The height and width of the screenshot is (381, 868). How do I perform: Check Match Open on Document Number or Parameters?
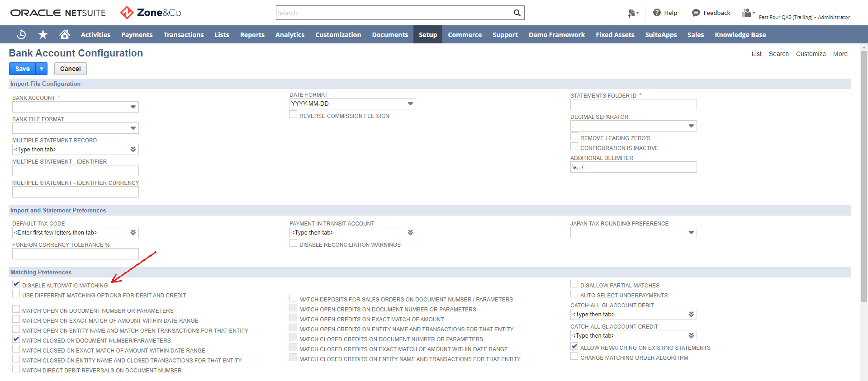[16, 310]
